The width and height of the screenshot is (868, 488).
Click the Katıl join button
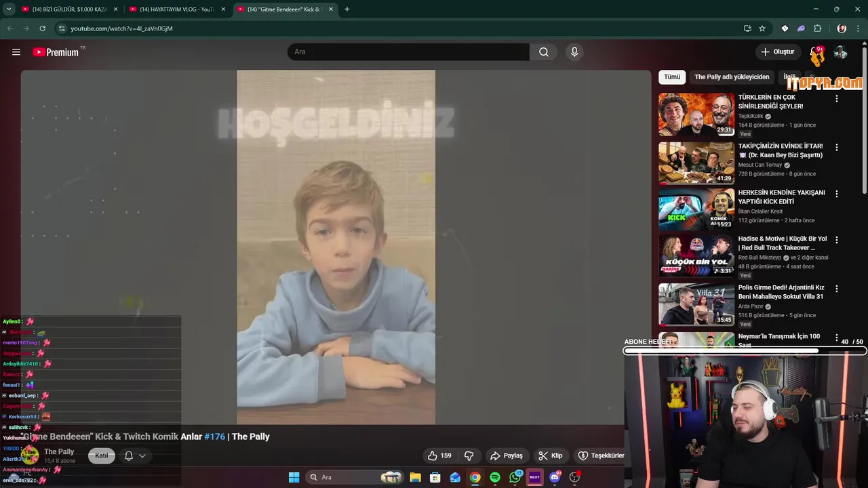pyautogui.click(x=102, y=455)
